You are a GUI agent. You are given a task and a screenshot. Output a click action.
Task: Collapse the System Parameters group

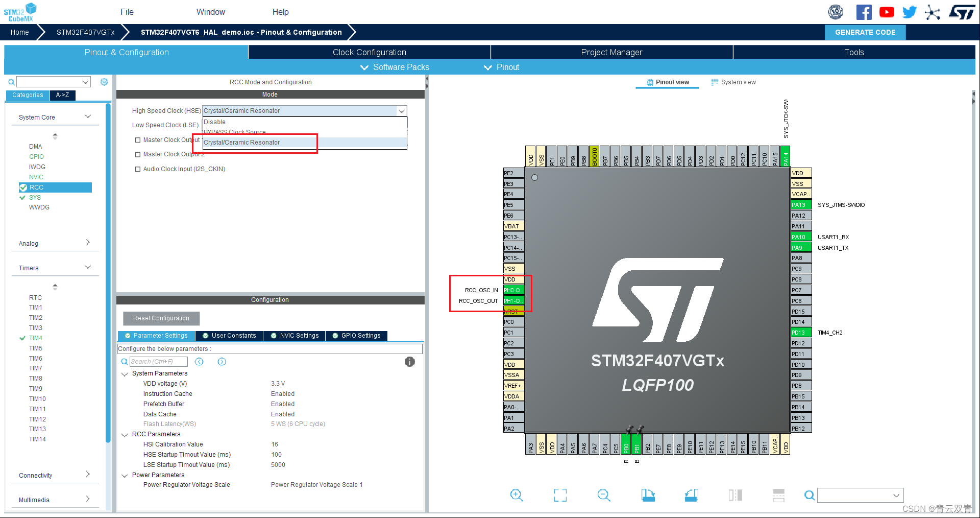tap(125, 374)
